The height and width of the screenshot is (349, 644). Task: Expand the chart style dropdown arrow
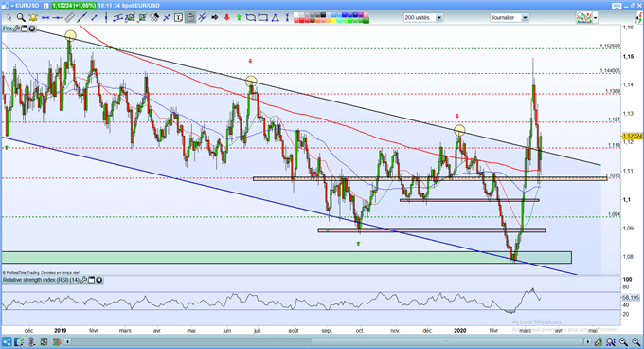595,18
